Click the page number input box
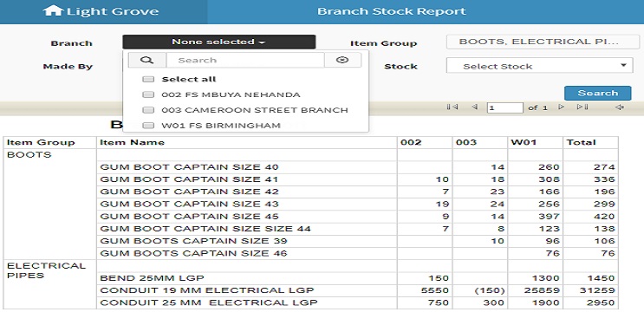 (504, 107)
